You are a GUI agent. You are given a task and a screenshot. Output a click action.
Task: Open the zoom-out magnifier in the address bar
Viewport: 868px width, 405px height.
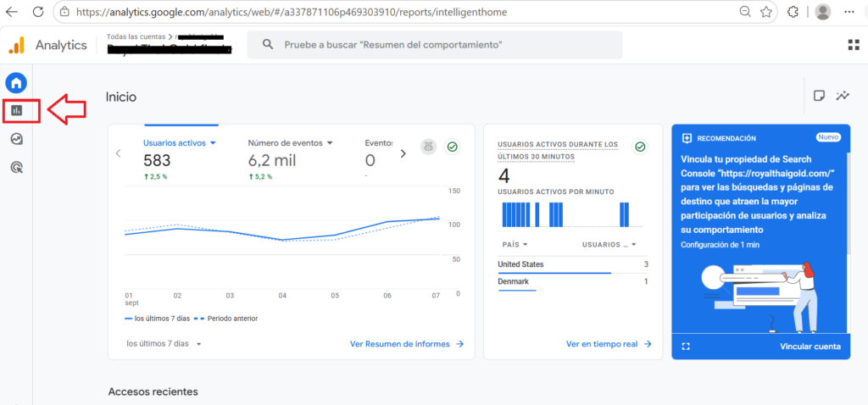pyautogui.click(x=746, y=12)
